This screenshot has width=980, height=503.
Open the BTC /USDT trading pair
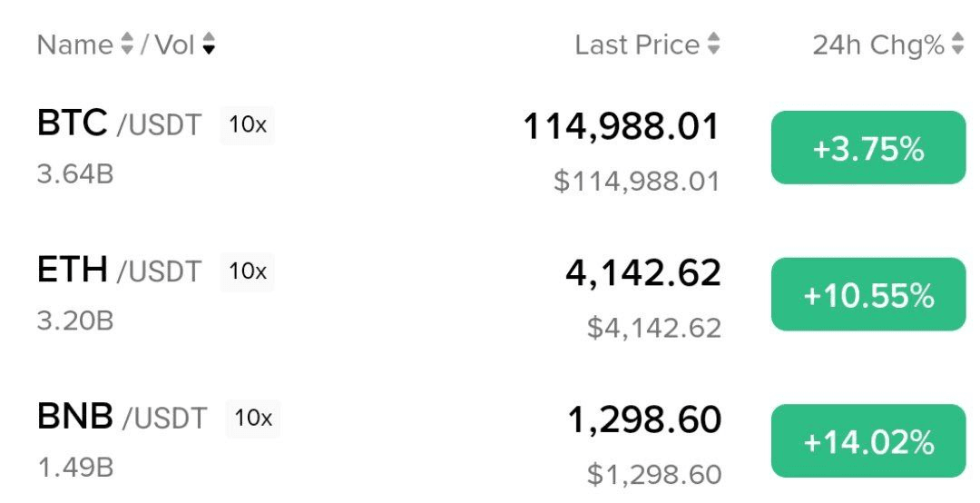coord(119,123)
